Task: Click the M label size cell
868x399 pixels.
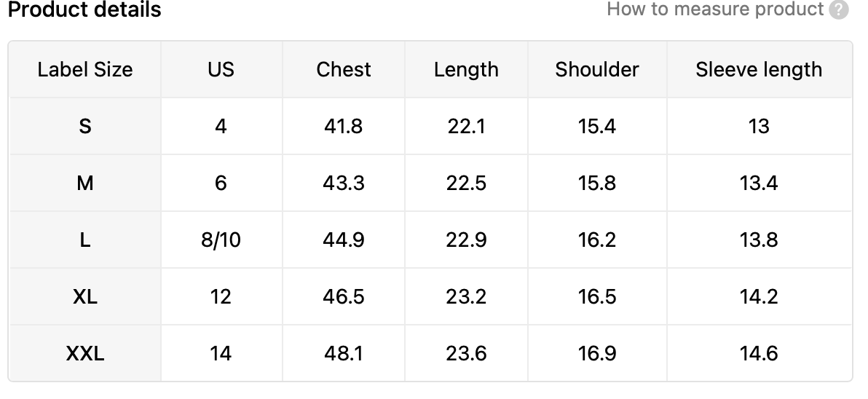Action: point(85,183)
